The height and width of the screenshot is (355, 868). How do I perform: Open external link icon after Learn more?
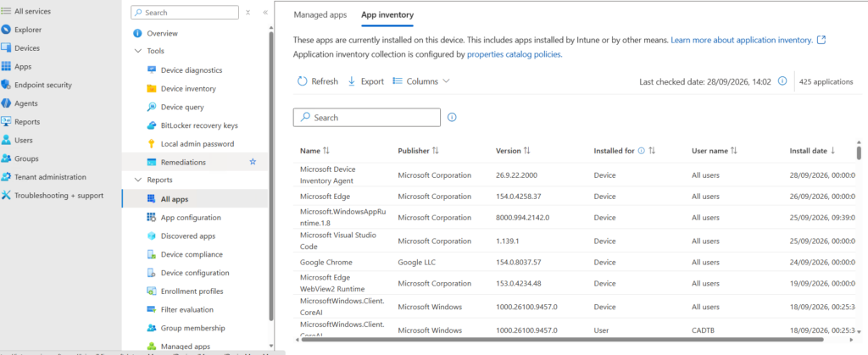pos(822,40)
